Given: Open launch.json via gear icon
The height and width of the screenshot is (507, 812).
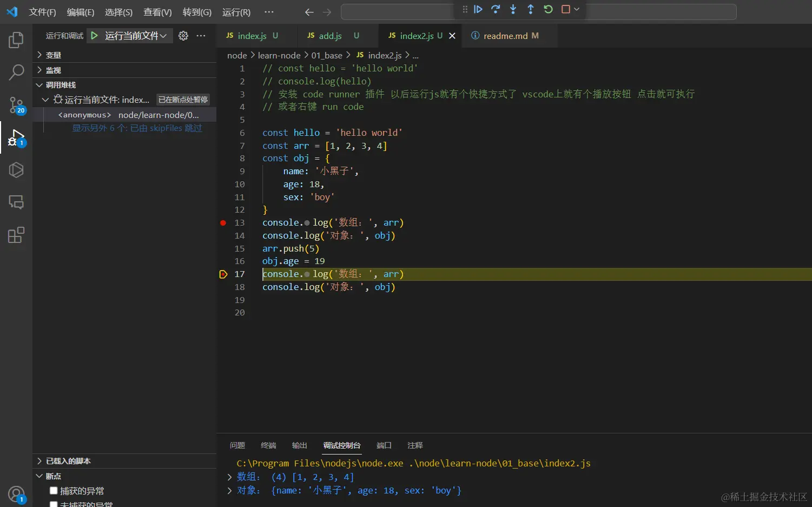Looking at the screenshot, I should (183, 36).
